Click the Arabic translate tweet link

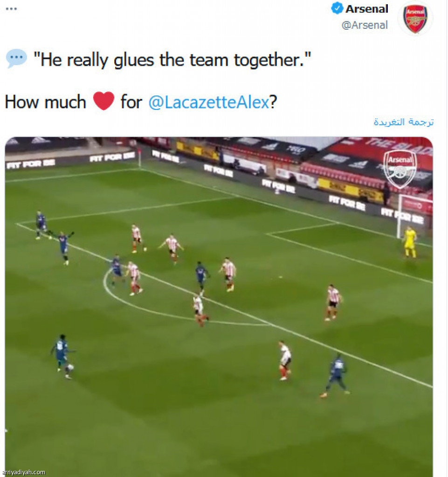tap(404, 122)
